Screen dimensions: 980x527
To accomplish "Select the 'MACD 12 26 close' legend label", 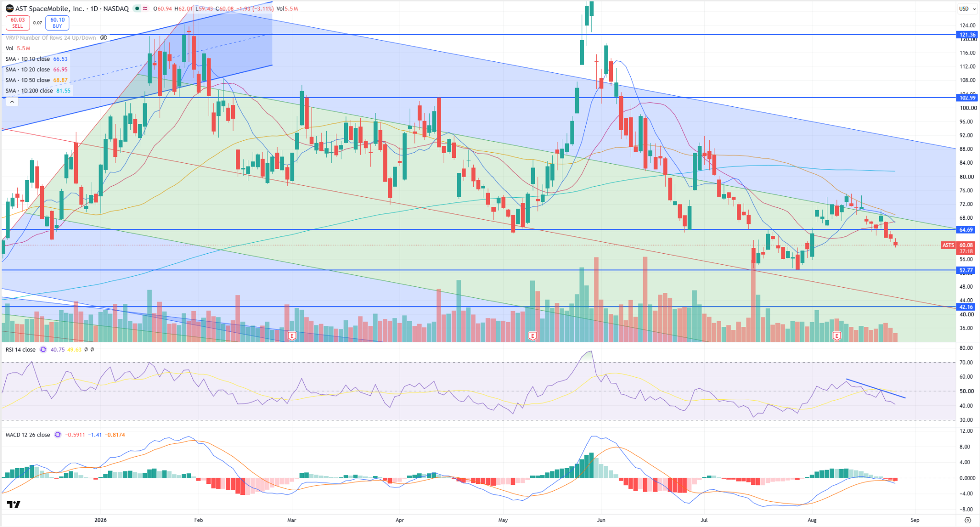I will (x=28, y=435).
